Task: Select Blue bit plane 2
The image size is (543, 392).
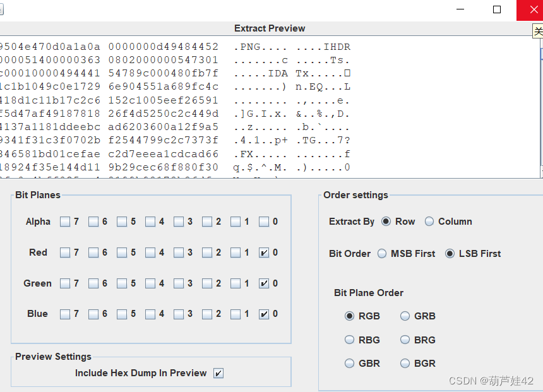Action: pos(206,314)
